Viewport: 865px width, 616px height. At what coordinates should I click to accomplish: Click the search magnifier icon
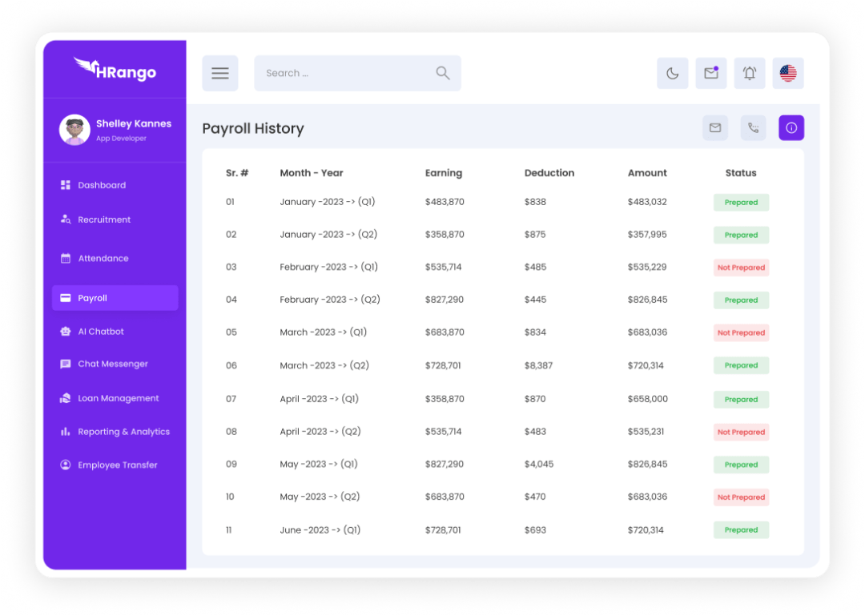pyautogui.click(x=443, y=73)
